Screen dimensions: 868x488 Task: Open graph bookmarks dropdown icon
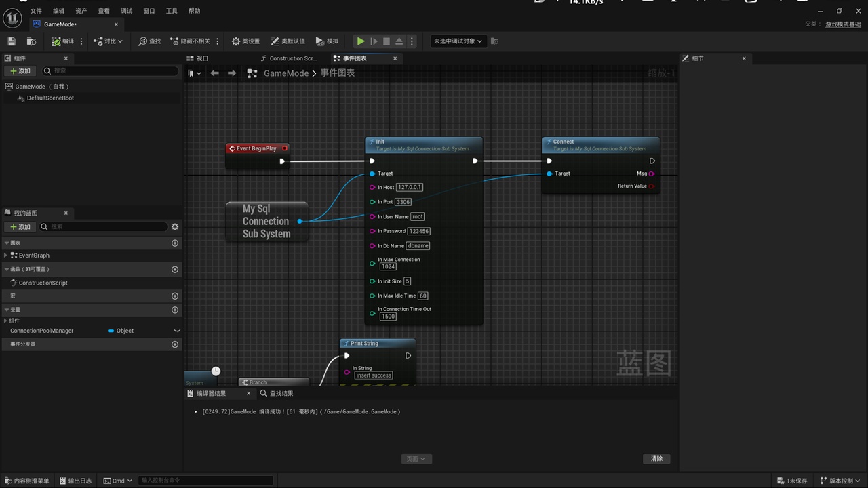click(195, 73)
